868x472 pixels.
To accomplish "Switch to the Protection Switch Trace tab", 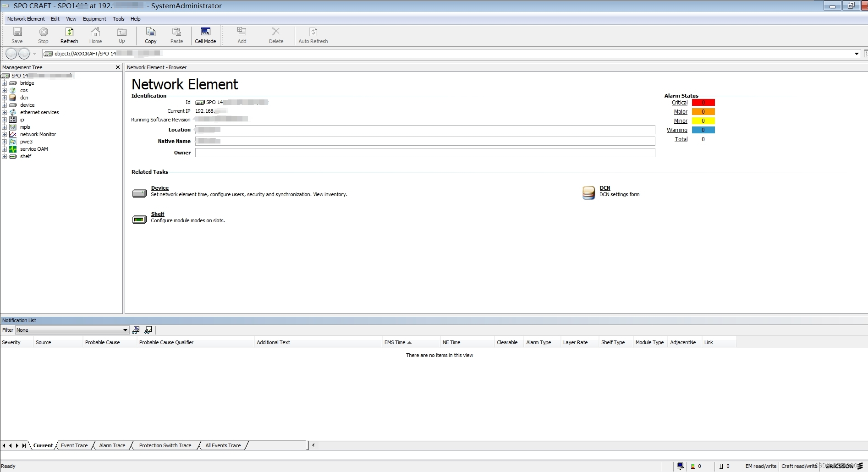I will click(x=165, y=445).
